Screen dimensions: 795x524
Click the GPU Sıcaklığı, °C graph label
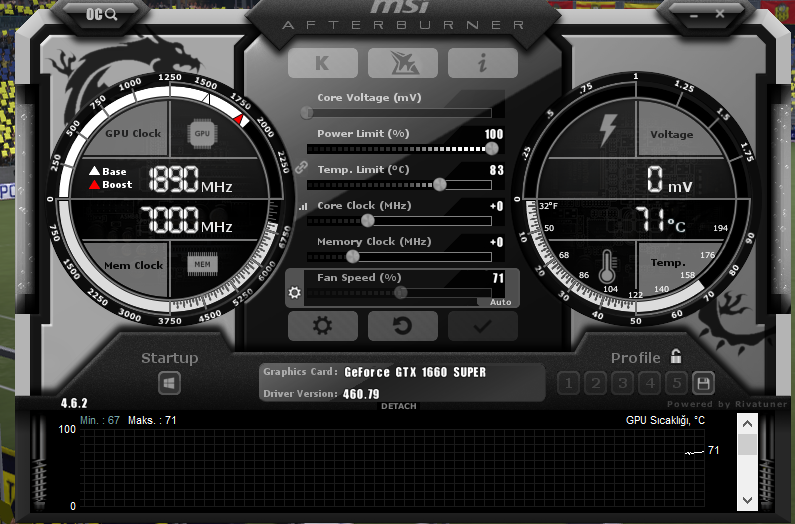pyautogui.click(x=665, y=420)
